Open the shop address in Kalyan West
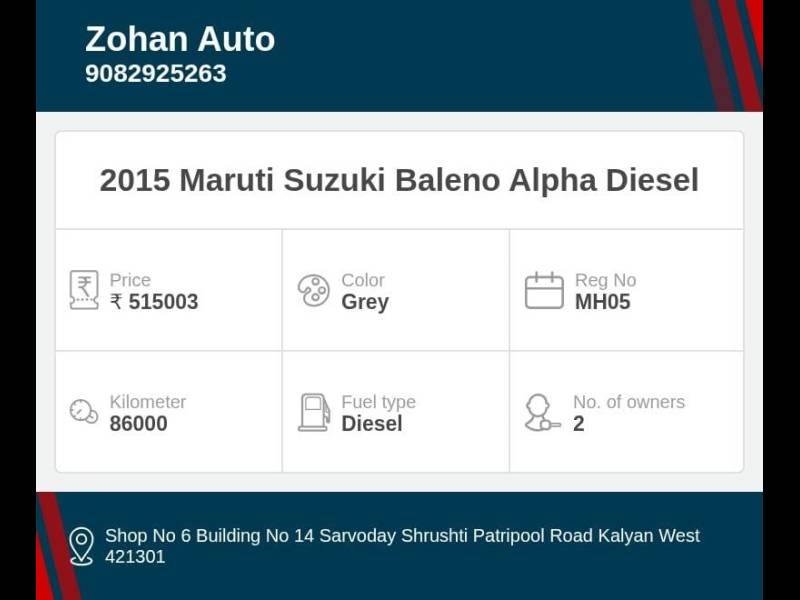Viewport: 800px width, 600px height. [402, 546]
